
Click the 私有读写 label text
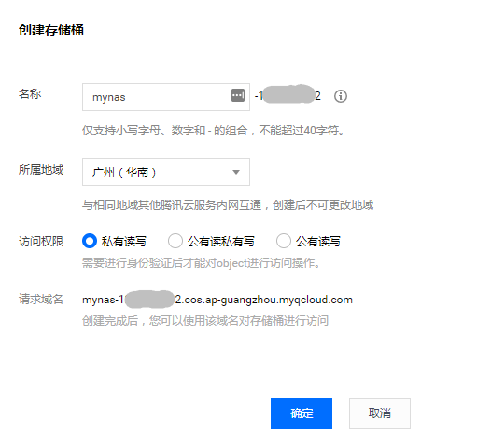124,242
